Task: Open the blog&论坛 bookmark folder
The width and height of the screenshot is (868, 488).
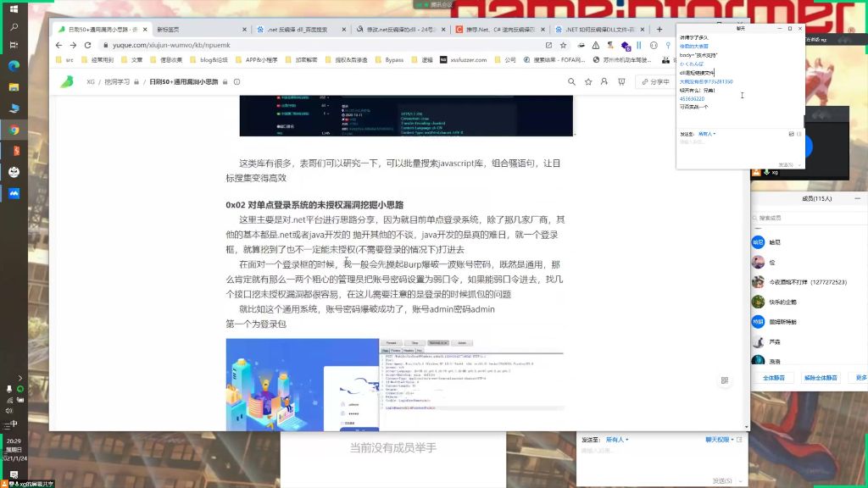Action: pos(209,60)
